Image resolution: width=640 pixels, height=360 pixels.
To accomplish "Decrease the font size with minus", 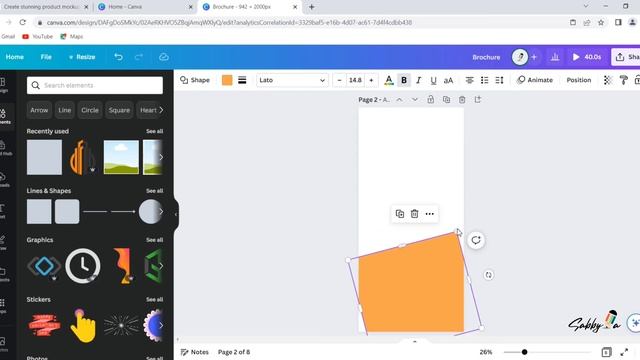I will [x=339, y=80].
